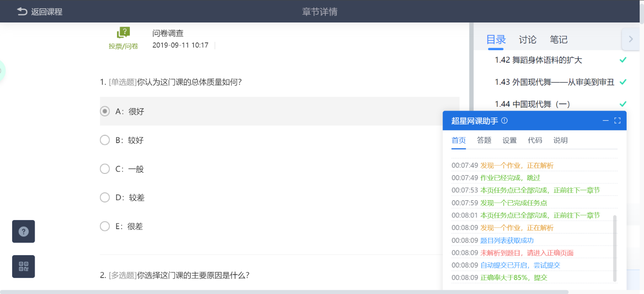Minimize the 超星网课助手 panel
Screen dimensions: 644x294
(605, 121)
